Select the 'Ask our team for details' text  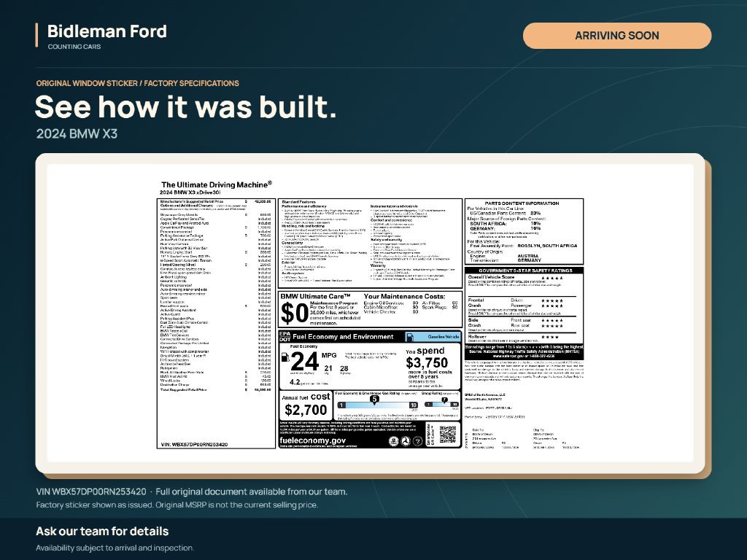102,532
